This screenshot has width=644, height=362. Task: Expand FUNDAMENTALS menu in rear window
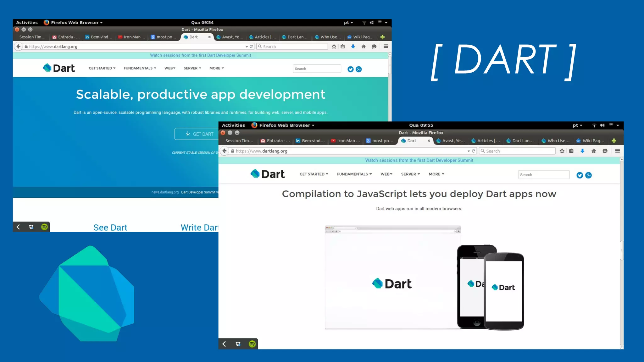point(140,68)
